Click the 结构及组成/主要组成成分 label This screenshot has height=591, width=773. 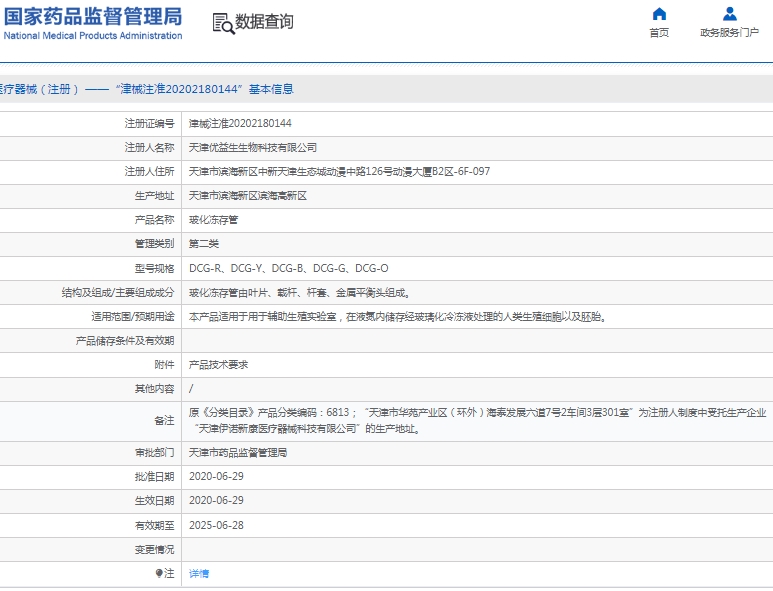tap(118, 293)
